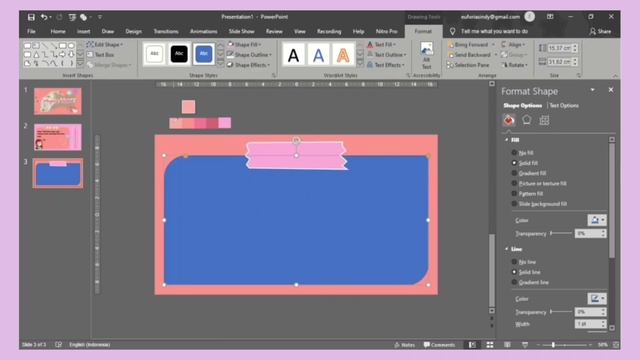Switch to Reading View icon
Viewport: 640px width, 360px height.
click(507, 345)
